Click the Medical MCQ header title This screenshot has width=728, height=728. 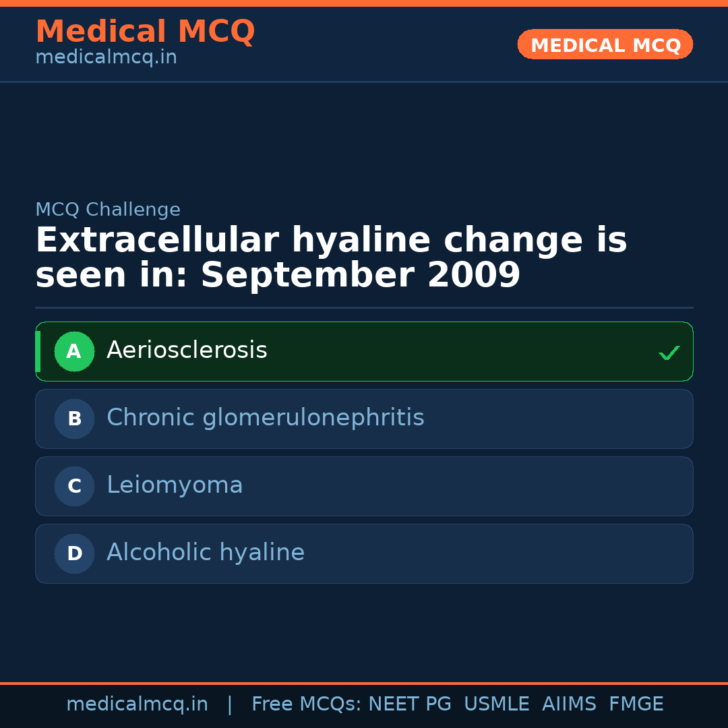click(x=145, y=31)
